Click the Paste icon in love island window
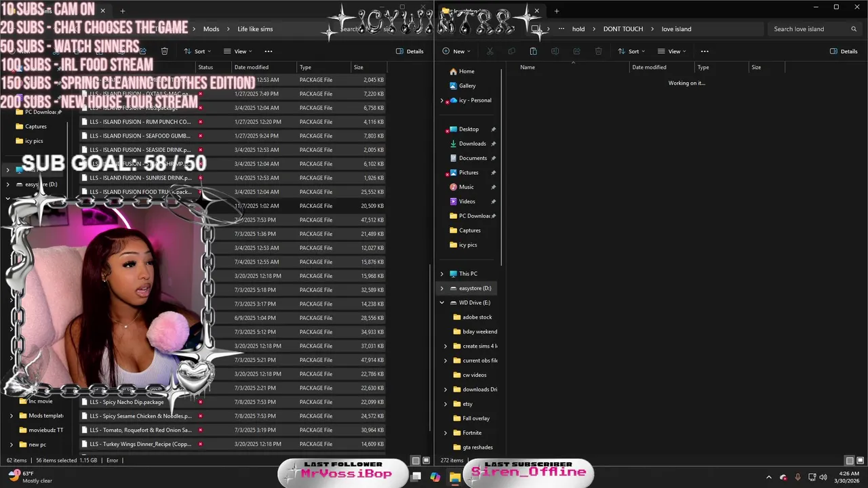The image size is (868, 488). 533,52
